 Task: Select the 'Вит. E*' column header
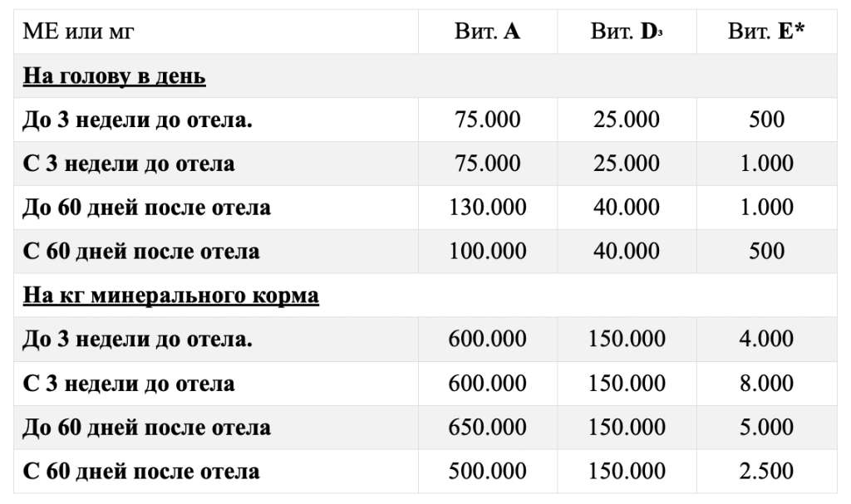point(766,32)
